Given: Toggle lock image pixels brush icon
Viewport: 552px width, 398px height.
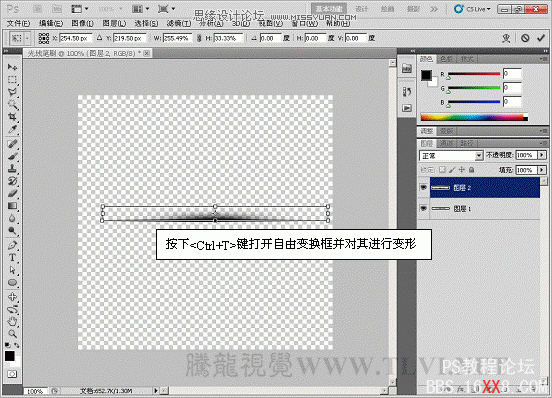Looking at the screenshot, I should [452, 170].
